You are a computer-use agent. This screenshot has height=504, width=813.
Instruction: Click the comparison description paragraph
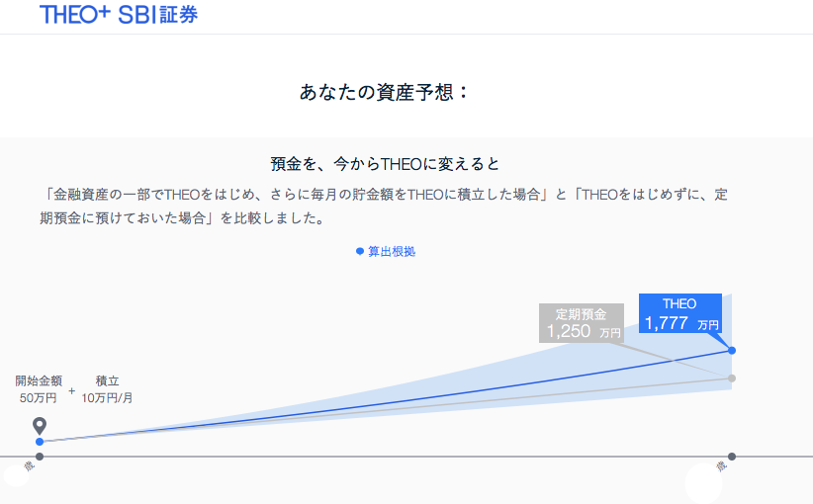384,207
